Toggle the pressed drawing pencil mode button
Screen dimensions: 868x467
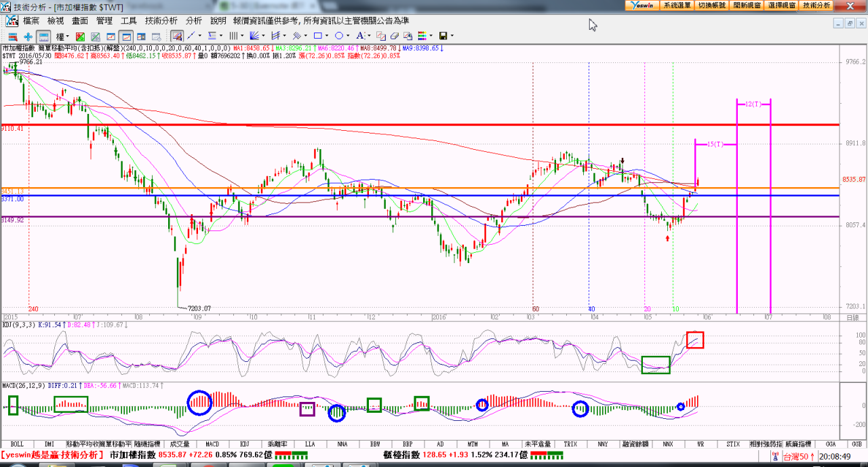click(176, 36)
